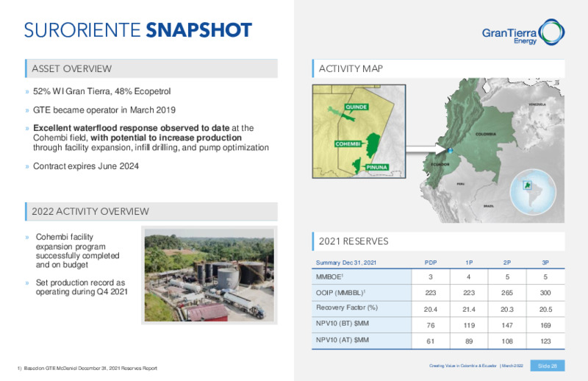Click the BRAZIL country label
Screen dimensions: 588x381
[488, 206]
